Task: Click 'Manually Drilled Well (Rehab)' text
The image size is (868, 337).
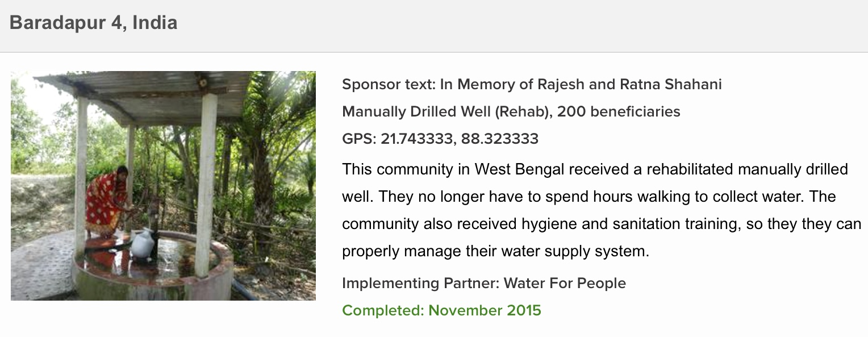Action: [448, 112]
